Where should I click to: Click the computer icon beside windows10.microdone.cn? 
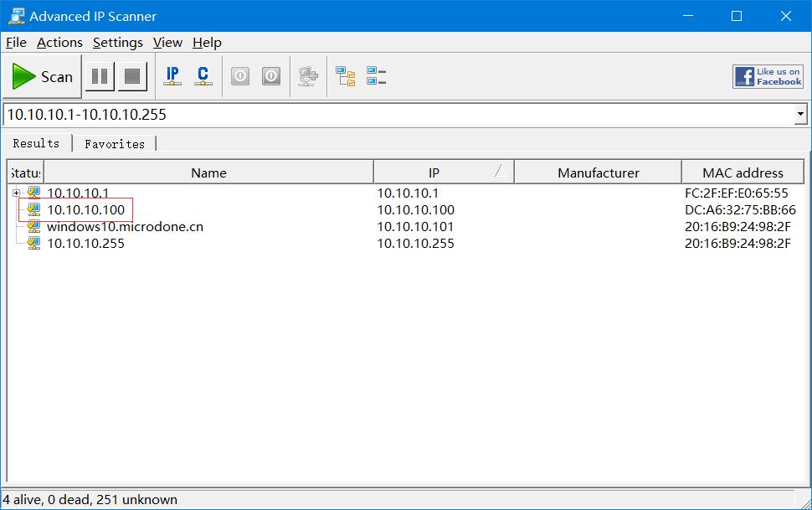coord(33,226)
